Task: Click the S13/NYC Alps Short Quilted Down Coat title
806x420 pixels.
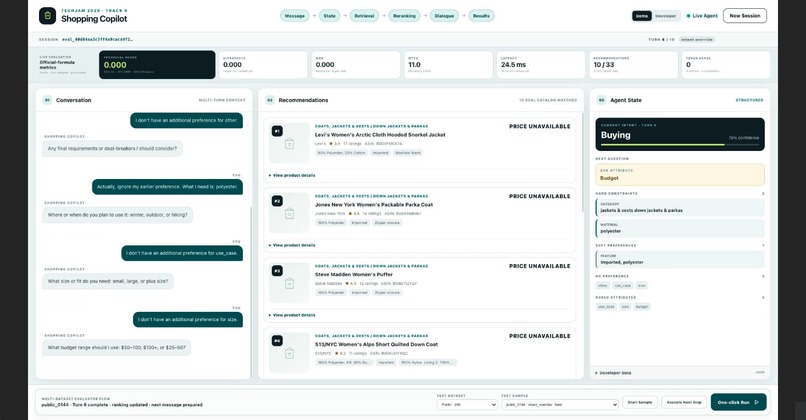Action: pyautogui.click(x=376, y=344)
